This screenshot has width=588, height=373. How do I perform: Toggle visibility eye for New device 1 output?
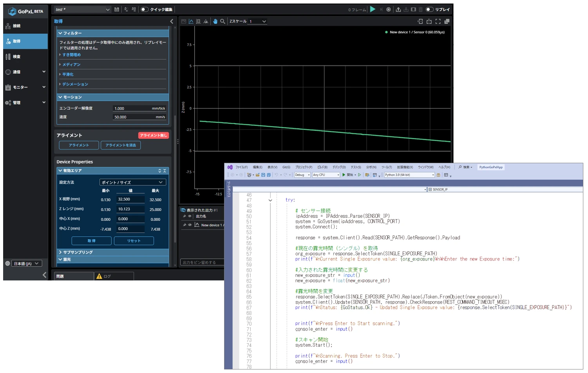click(190, 225)
